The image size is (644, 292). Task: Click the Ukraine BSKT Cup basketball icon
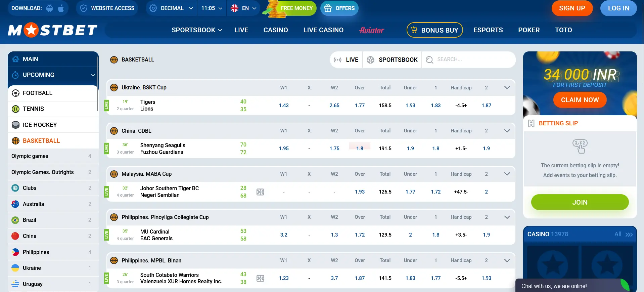(114, 88)
